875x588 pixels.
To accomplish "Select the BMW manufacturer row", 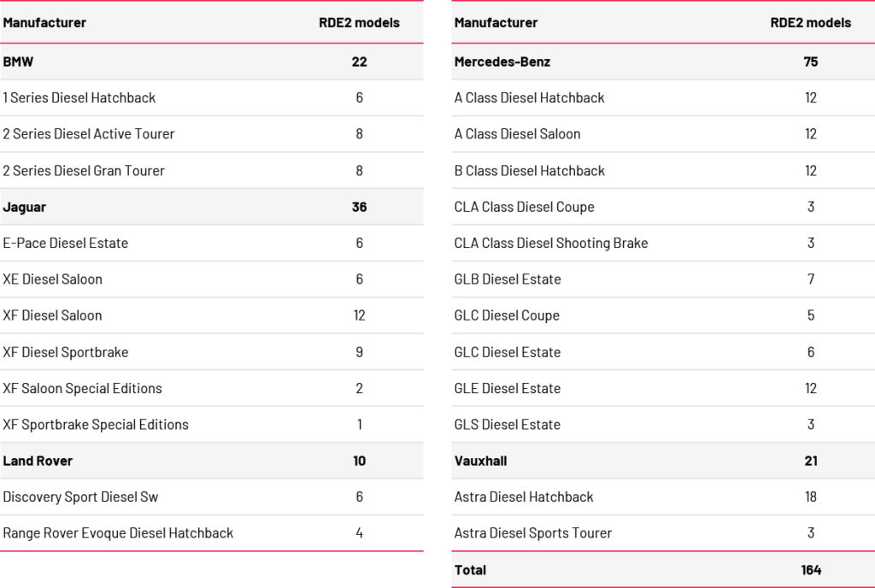I will tap(18, 62).
